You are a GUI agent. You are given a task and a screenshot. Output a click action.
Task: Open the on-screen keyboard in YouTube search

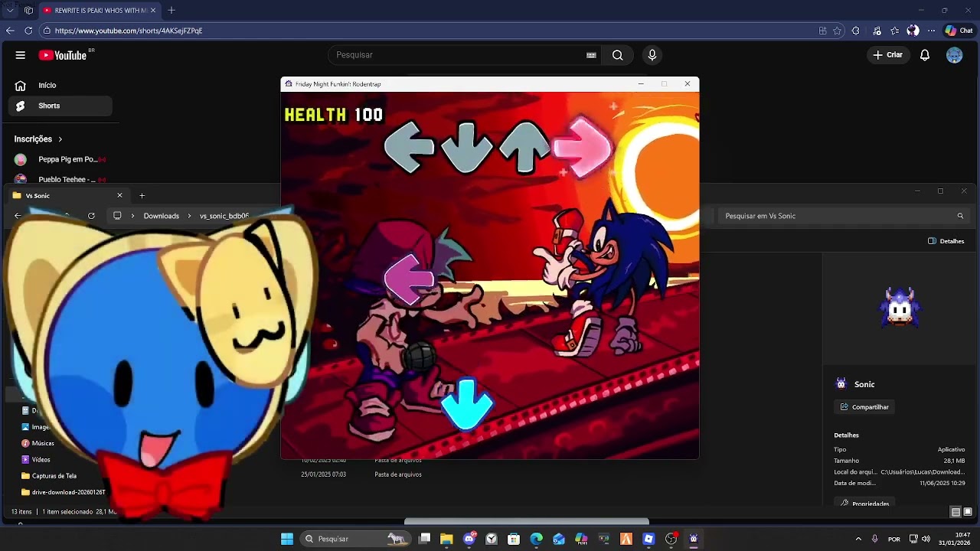point(591,55)
